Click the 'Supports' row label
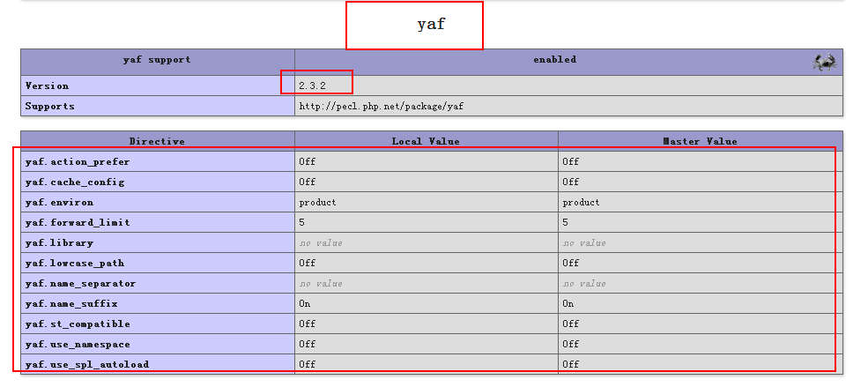The image size is (868, 387). [x=49, y=107]
